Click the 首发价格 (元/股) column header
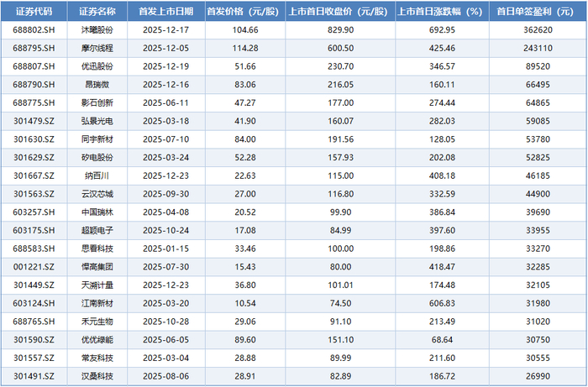The image size is (588, 387). tap(245, 12)
